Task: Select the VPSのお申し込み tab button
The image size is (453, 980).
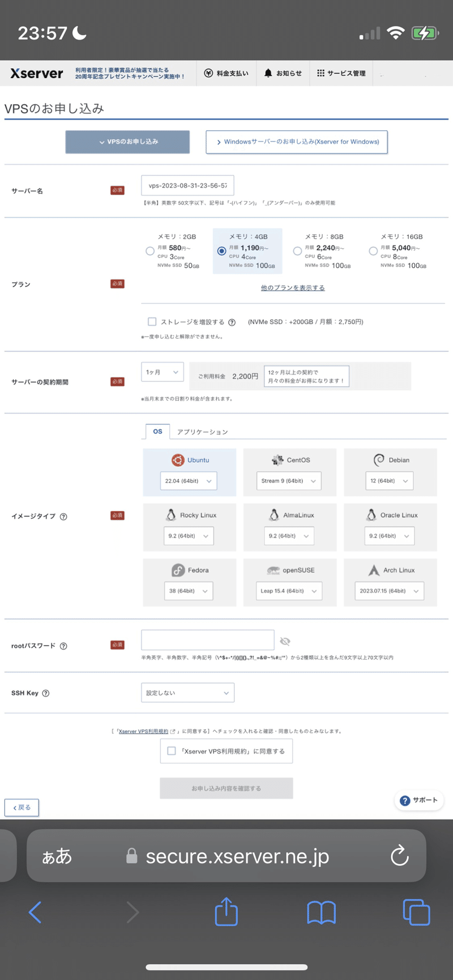Action: point(127,141)
